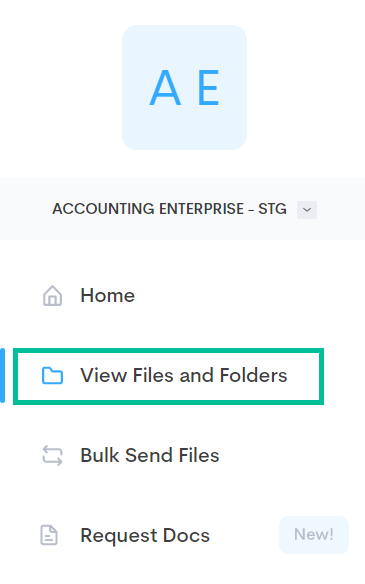This screenshot has height=584, width=365.
Task: Click the Bulk Send arrows icon
Action: (52, 455)
